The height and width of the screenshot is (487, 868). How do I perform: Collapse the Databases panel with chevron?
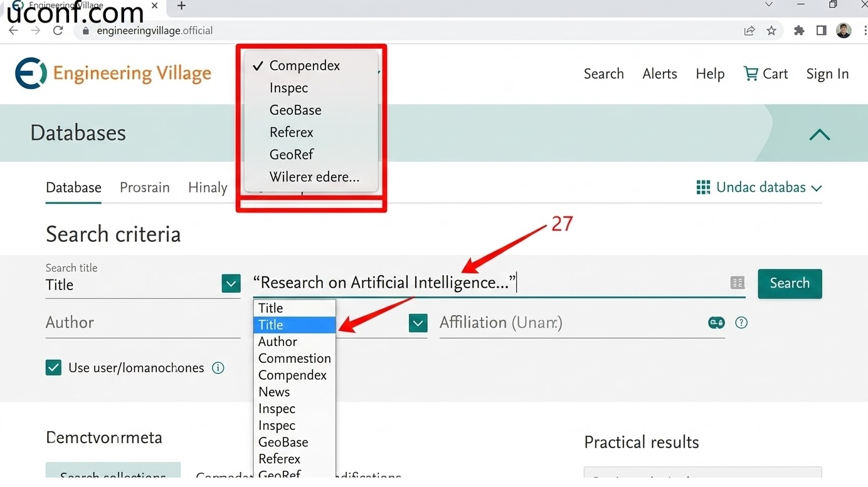(x=819, y=134)
